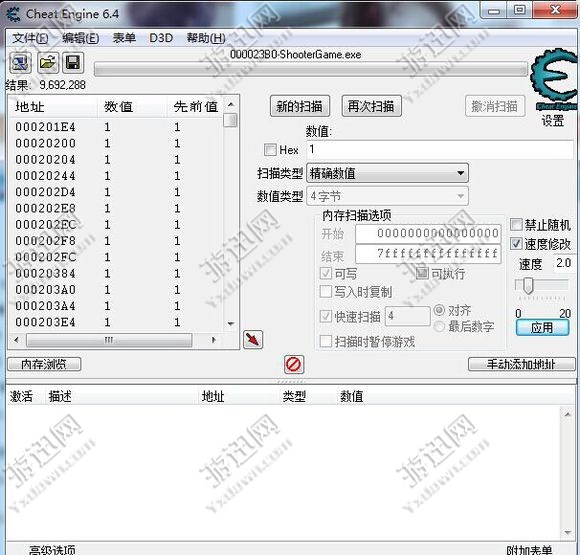This screenshot has width=580, height=555.
Task: Click the 类型 column header
Action: click(x=294, y=396)
